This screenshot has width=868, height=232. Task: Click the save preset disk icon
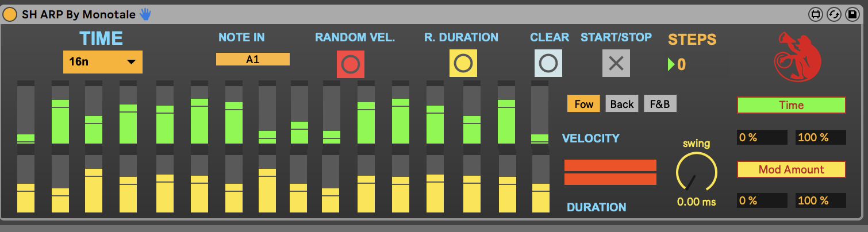pyautogui.click(x=852, y=14)
